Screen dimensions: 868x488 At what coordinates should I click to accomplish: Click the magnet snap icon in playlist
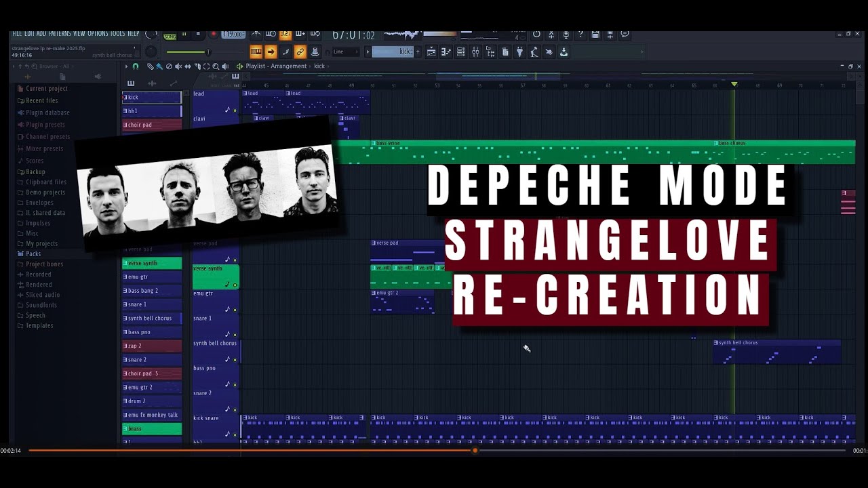[x=136, y=66]
